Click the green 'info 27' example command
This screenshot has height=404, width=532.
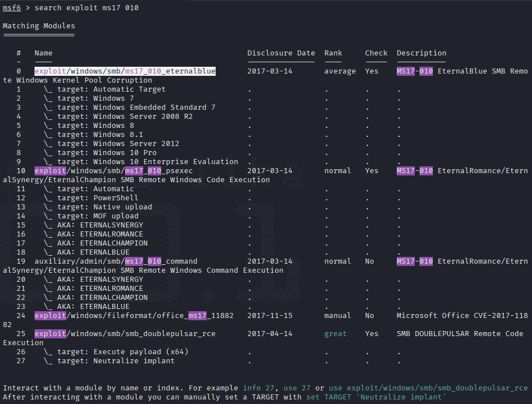[259, 388]
